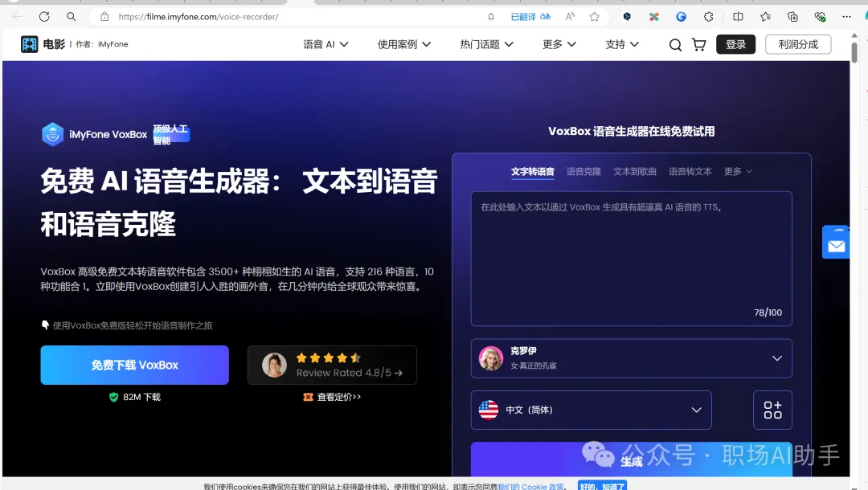Click the 好的，知道了 cookies consent button

[604, 485]
